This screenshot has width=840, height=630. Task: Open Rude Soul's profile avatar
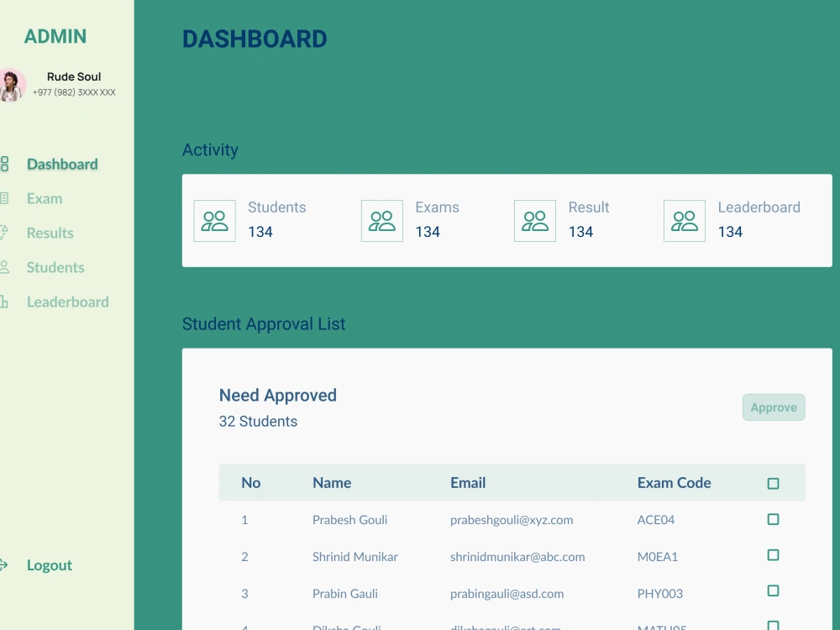pos(13,85)
